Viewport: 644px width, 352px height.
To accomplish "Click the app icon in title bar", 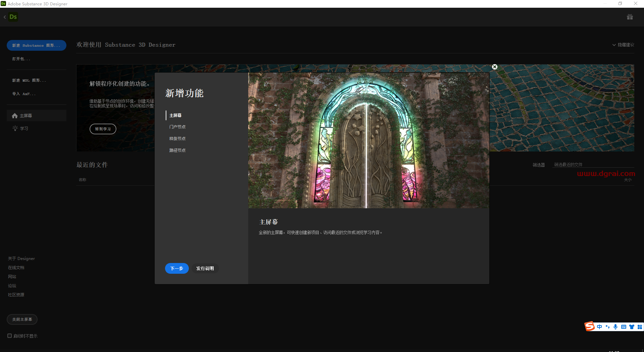I will 3,4.
